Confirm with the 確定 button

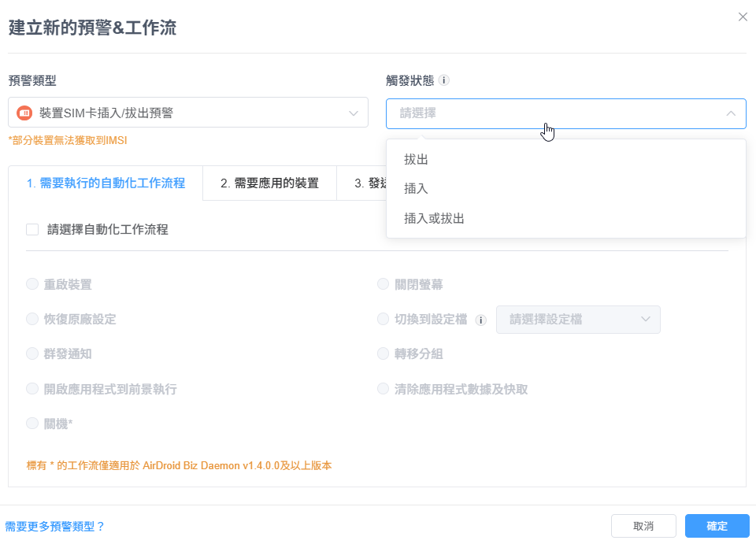click(x=717, y=526)
